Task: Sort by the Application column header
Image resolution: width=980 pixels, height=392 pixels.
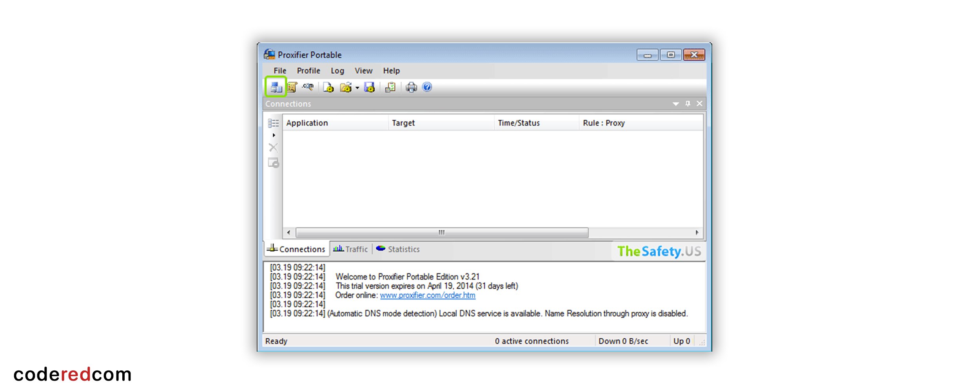Action: point(335,123)
